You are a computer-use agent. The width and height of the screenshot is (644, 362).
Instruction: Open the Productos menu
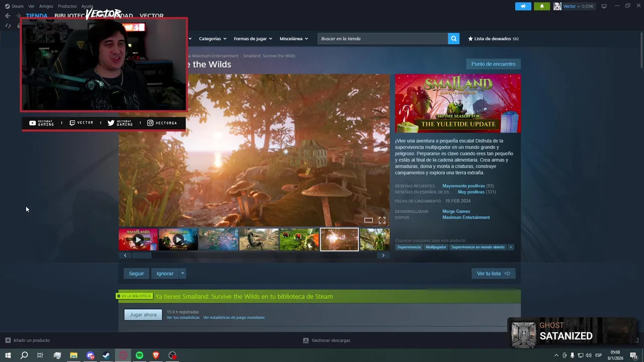point(67,6)
